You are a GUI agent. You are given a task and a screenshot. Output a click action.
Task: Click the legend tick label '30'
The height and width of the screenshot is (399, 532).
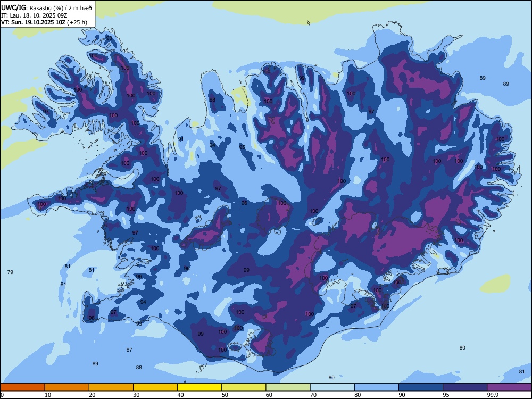(136, 395)
